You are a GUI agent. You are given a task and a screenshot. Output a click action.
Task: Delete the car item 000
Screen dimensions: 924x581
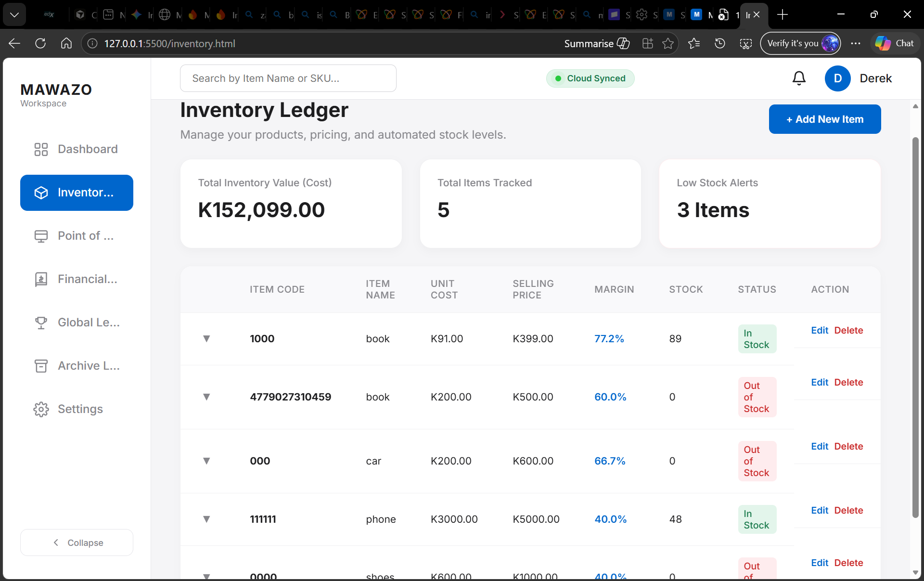[848, 446]
